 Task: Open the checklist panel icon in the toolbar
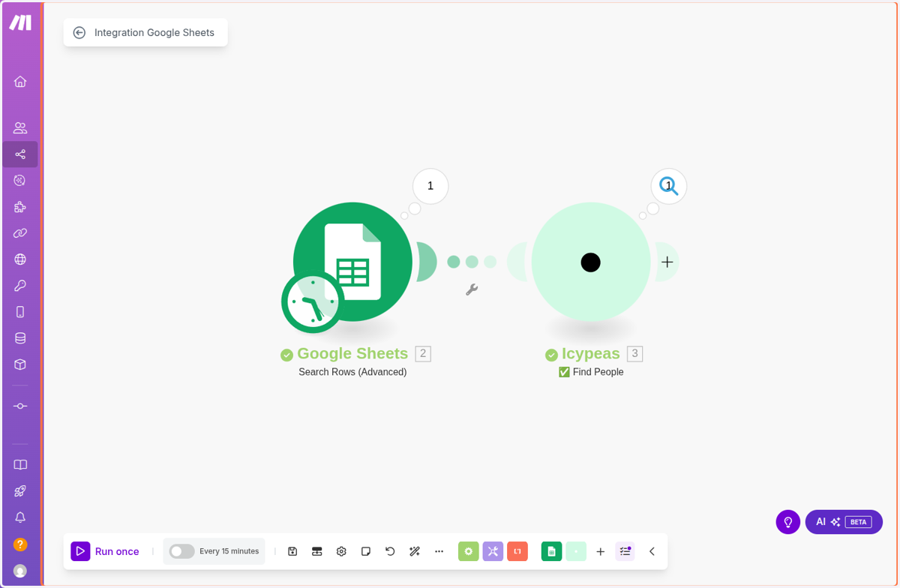tap(625, 551)
